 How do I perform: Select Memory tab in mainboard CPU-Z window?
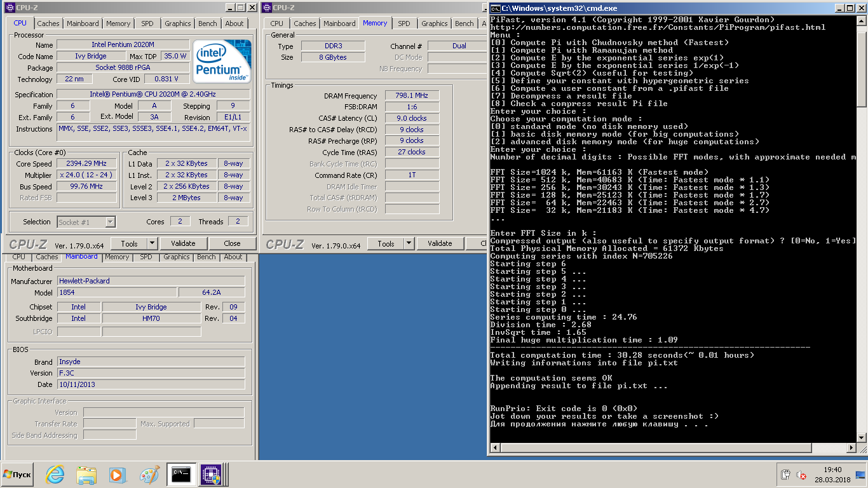pos(117,257)
